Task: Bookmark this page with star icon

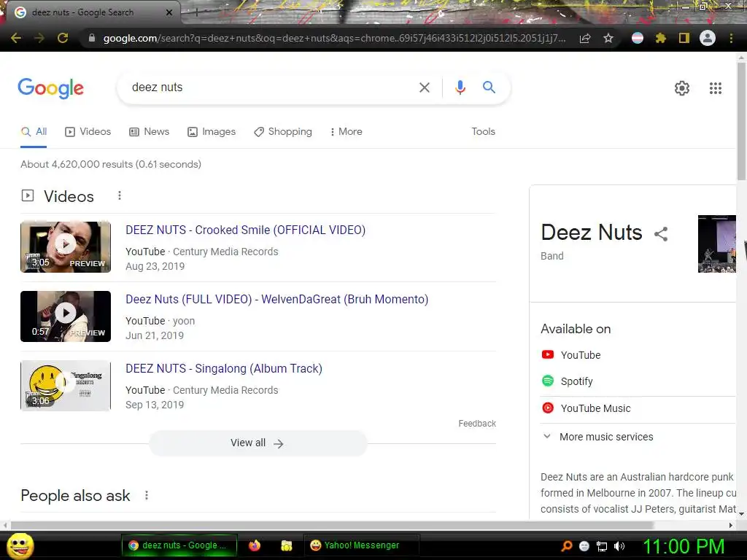Action: tap(608, 38)
